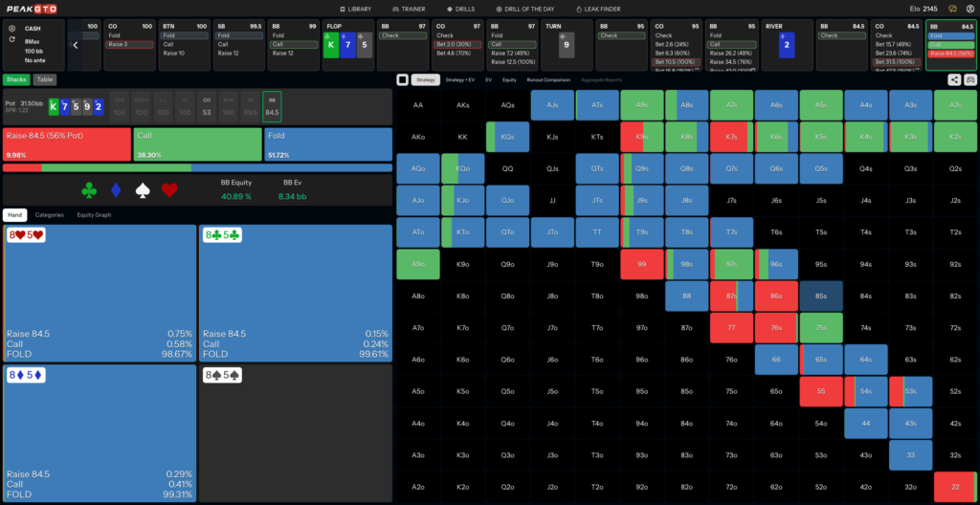Screen dimensions: 980x505
Task: Open the game settings gear icon beside CASH
Action: tap(12, 29)
